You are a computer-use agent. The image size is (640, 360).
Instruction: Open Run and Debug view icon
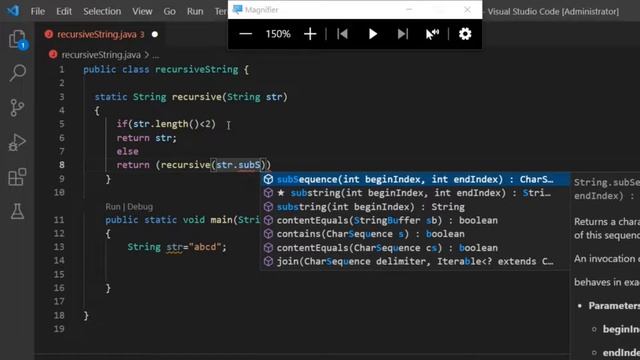17,142
